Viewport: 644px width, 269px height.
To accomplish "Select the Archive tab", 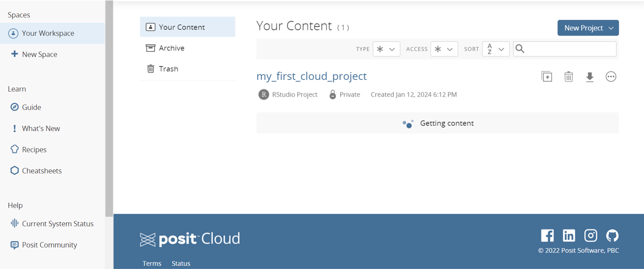I will point(188,48).
